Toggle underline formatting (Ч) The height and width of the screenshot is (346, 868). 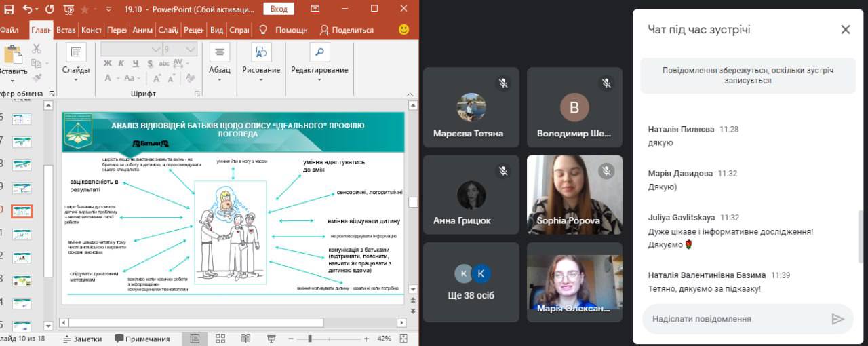pyautogui.click(x=136, y=63)
